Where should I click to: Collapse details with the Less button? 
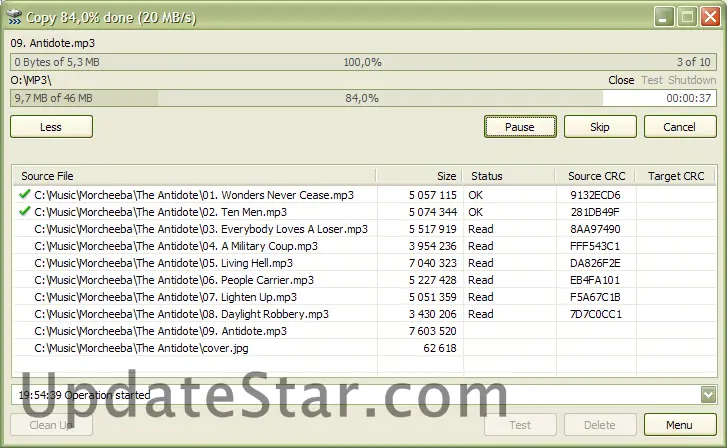[51, 127]
